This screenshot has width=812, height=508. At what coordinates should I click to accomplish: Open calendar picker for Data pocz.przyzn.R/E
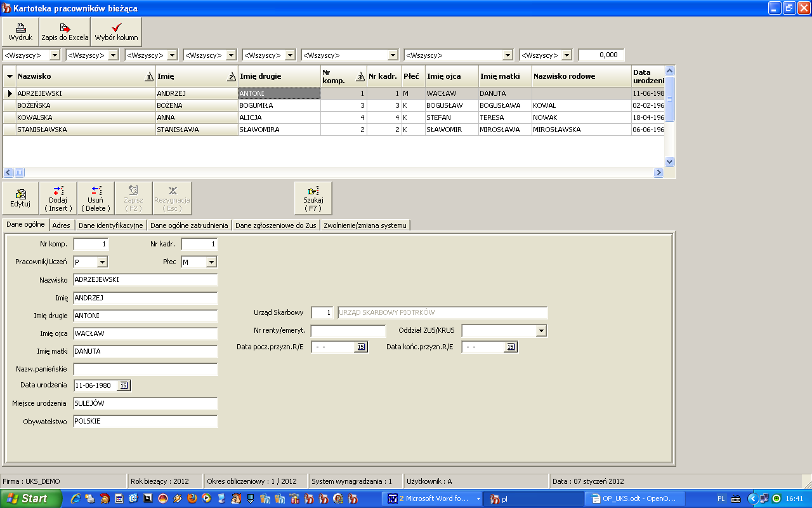tap(360, 347)
